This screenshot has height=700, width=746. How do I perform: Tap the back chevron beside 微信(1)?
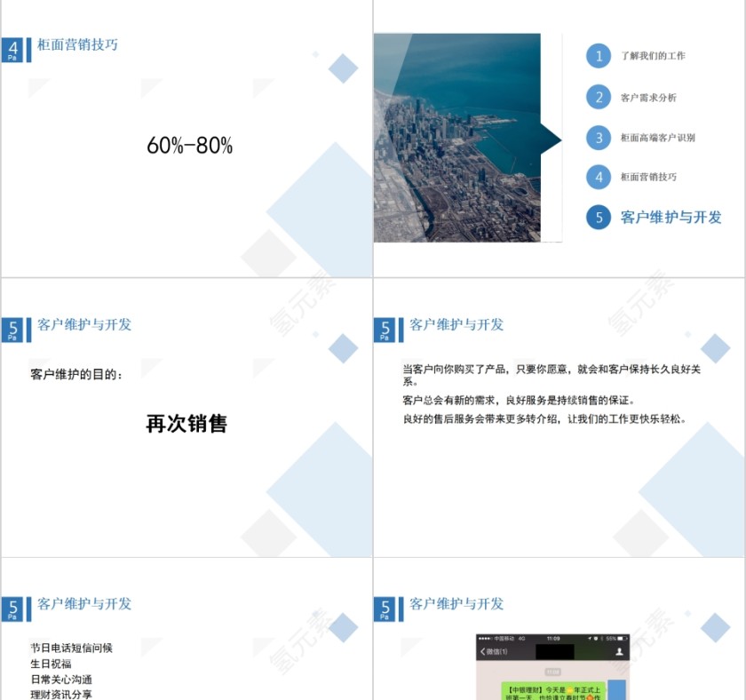click(481, 650)
